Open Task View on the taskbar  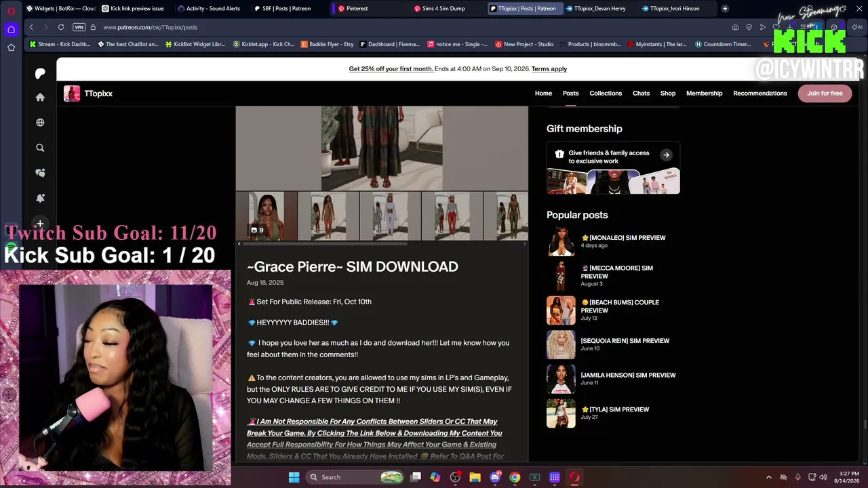coord(416,477)
